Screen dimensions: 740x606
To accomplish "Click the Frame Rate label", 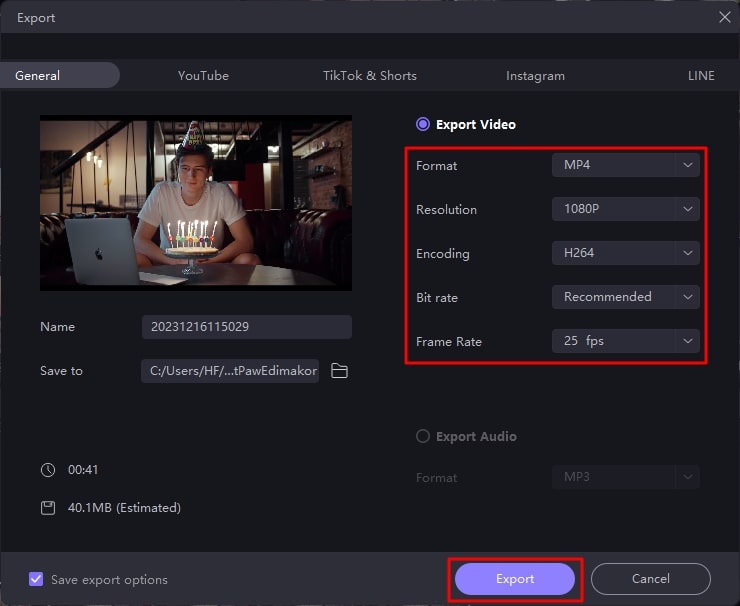I will click(x=449, y=342).
